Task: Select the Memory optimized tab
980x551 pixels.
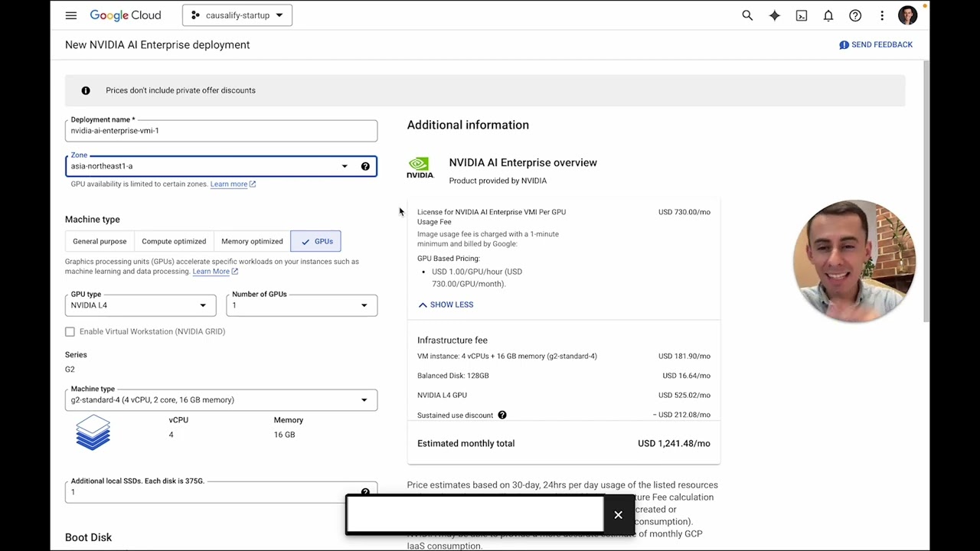Action: coord(252,241)
